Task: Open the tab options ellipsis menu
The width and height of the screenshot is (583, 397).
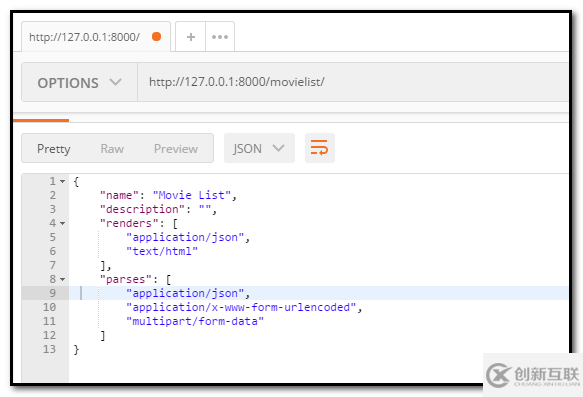Action: (220, 37)
